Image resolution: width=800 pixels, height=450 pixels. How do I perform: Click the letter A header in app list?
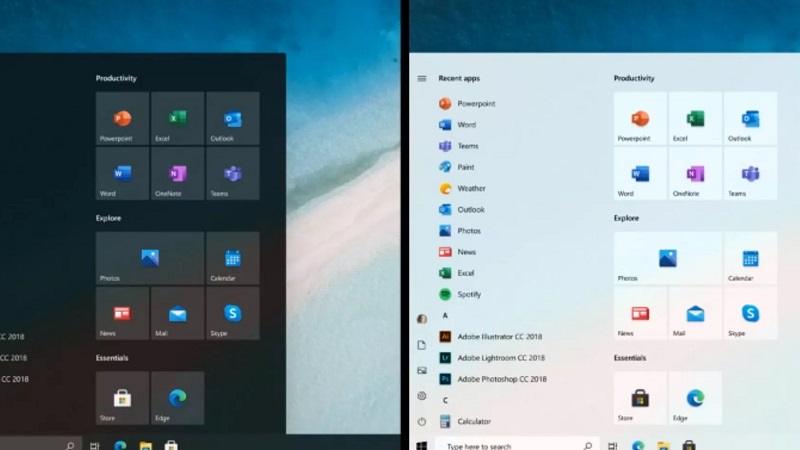[x=445, y=315]
